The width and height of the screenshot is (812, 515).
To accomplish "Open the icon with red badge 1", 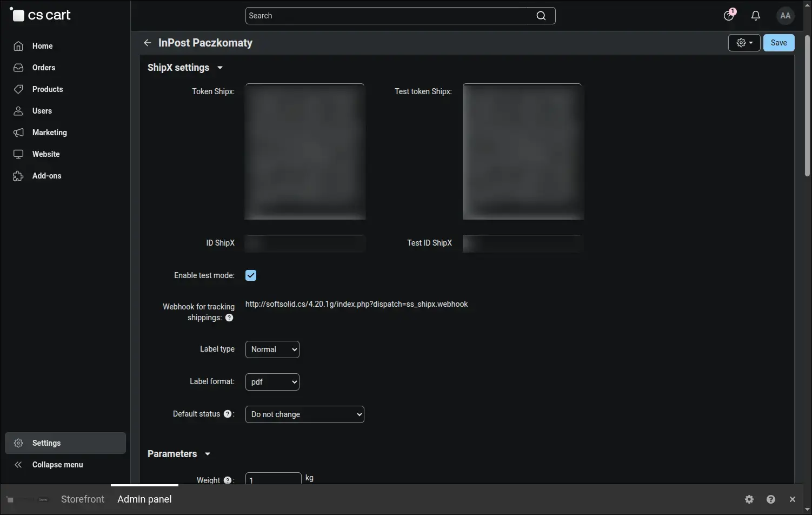I will (x=729, y=15).
